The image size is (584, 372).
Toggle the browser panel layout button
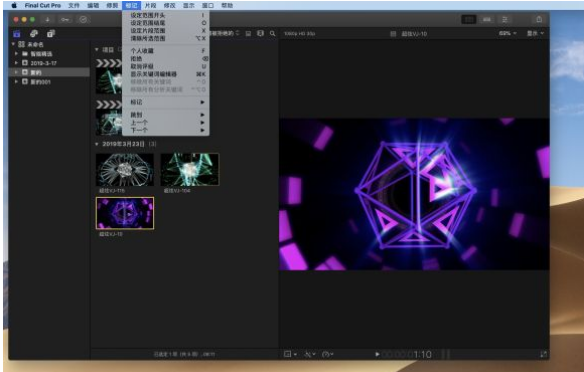pos(469,19)
